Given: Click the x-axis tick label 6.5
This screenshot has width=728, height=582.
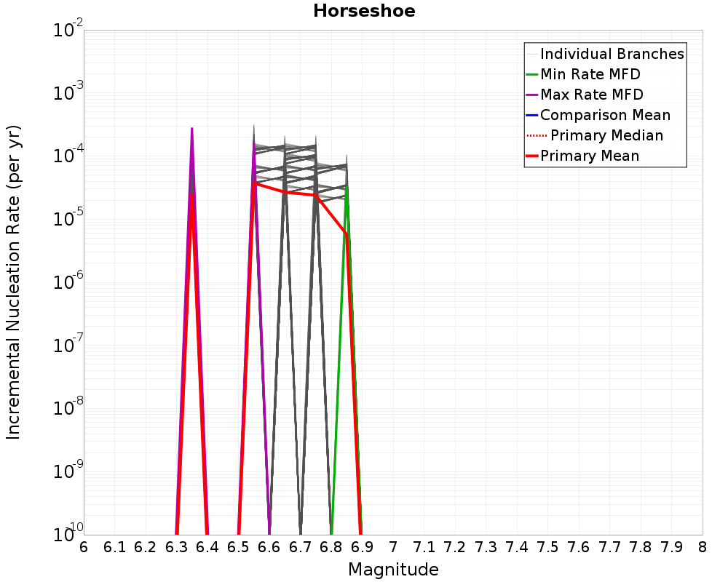Looking at the screenshot, I should (238, 548).
